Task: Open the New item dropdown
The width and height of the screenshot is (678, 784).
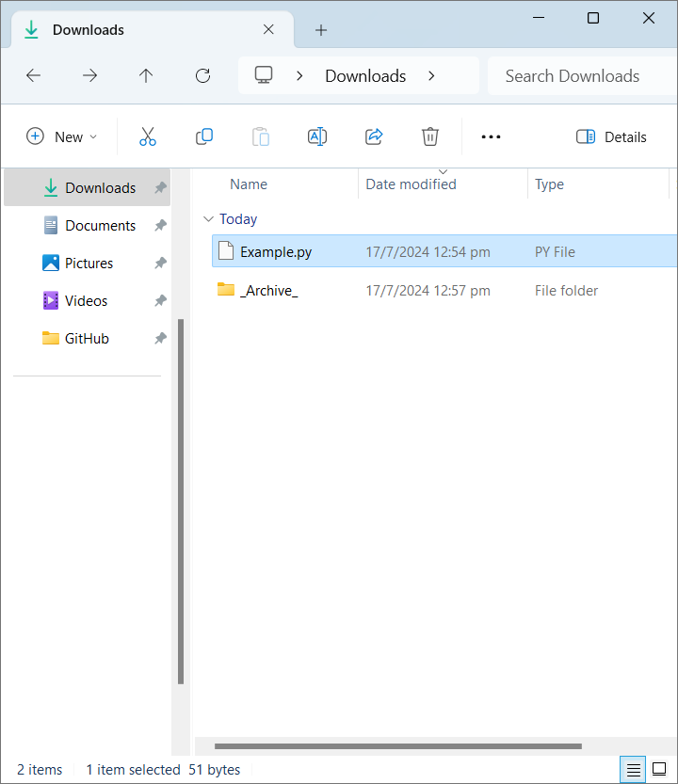Action: coord(62,136)
